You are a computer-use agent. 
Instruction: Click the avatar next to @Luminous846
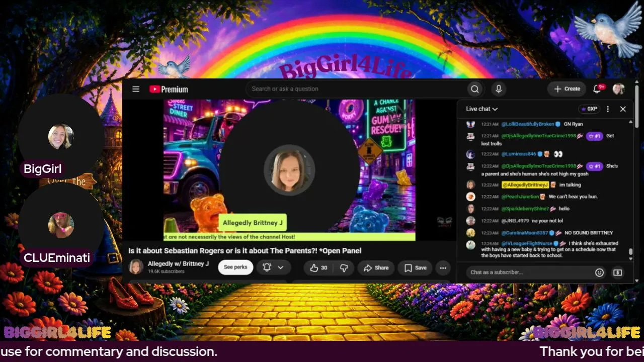470,154
